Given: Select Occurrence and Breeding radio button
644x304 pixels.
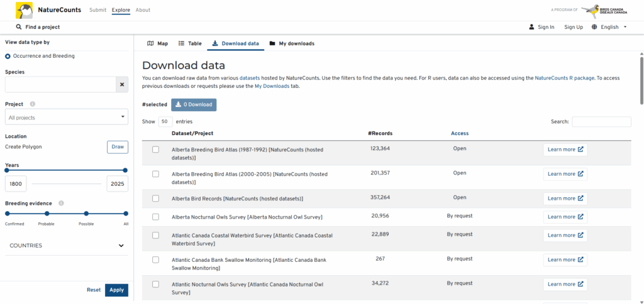Looking at the screenshot, I should 8,56.
